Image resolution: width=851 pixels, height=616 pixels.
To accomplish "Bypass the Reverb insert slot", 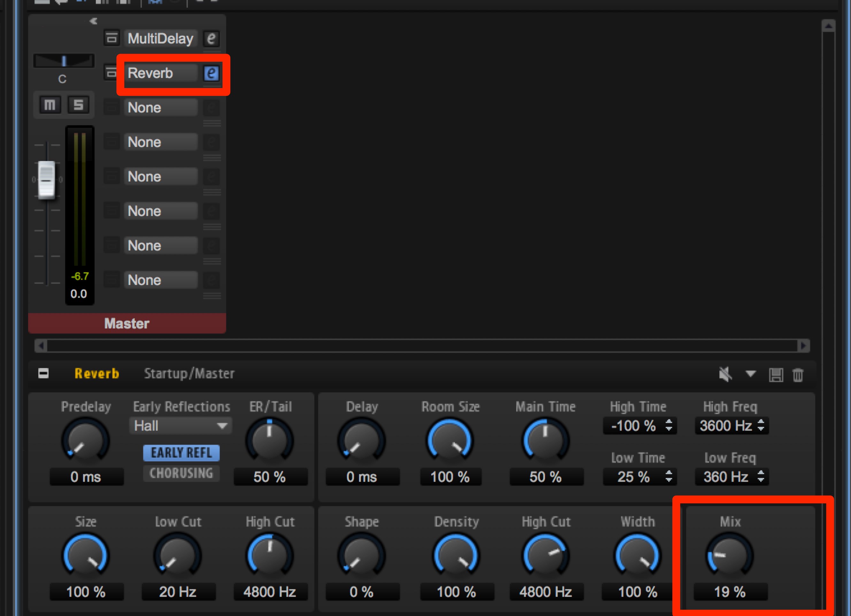I will [x=111, y=73].
